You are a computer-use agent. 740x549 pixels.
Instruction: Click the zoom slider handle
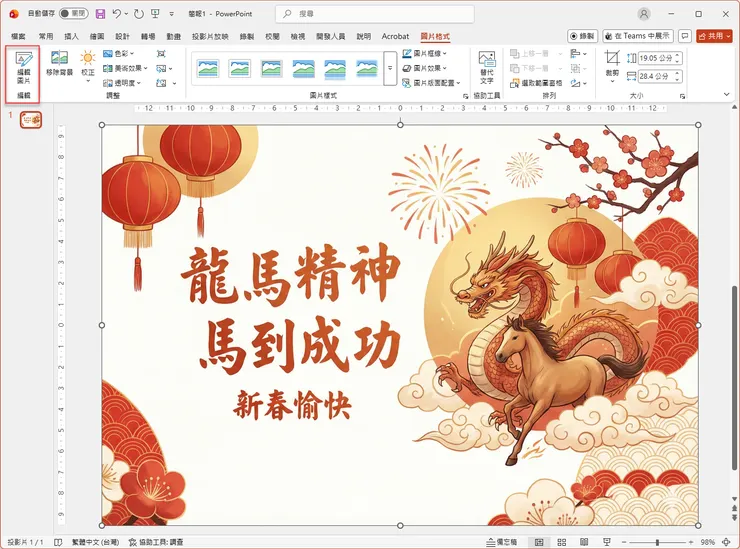click(x=657, y=542)
